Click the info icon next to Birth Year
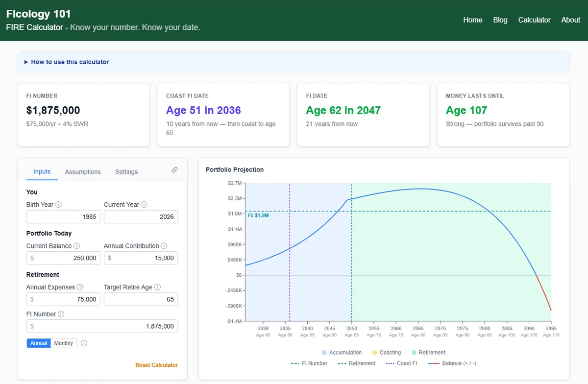Screen dimensions: 588x384 [58, 205]
